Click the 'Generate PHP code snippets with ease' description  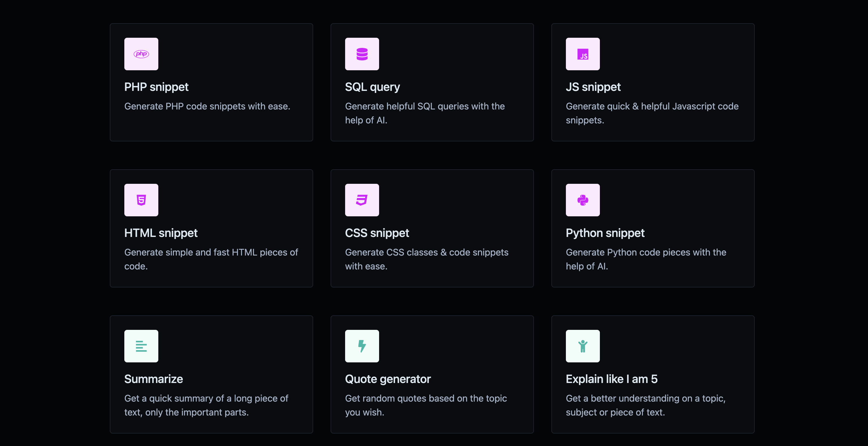207,107
